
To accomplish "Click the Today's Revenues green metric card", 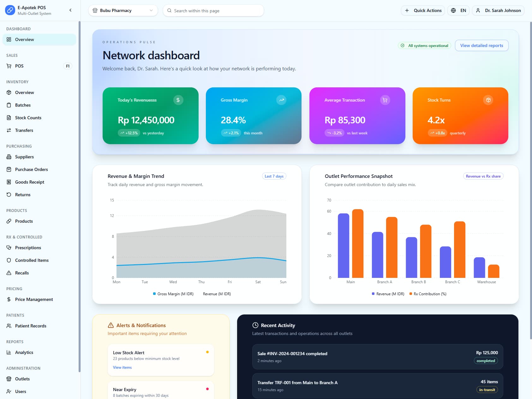I will point(150,116).
